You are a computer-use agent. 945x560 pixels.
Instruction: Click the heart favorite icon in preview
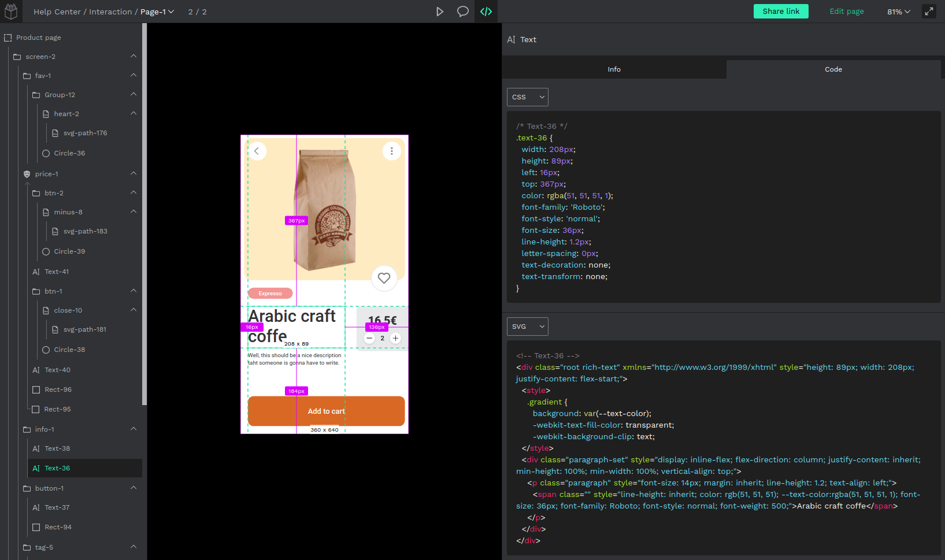pyautogui.click(x=384, y=278)
